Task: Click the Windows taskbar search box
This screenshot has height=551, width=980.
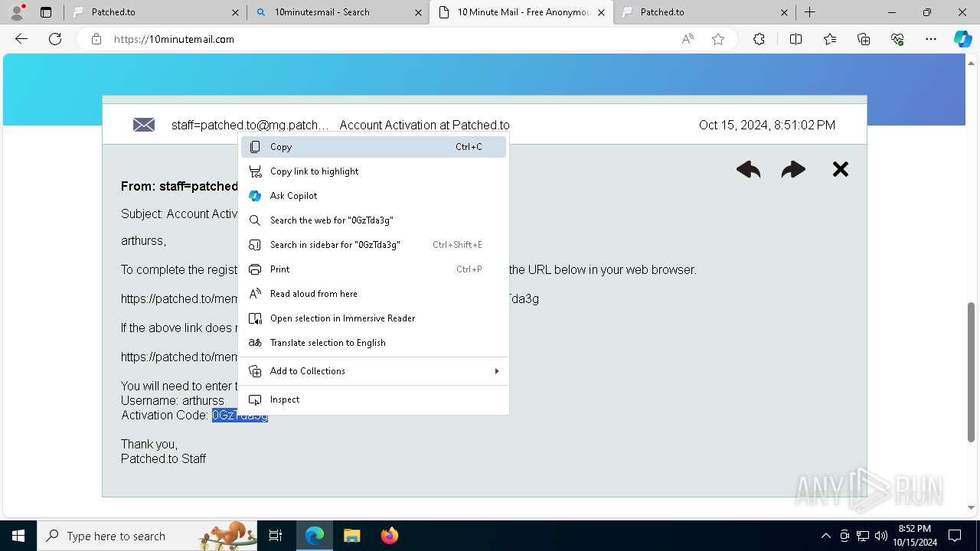Action: coord(147,536)
